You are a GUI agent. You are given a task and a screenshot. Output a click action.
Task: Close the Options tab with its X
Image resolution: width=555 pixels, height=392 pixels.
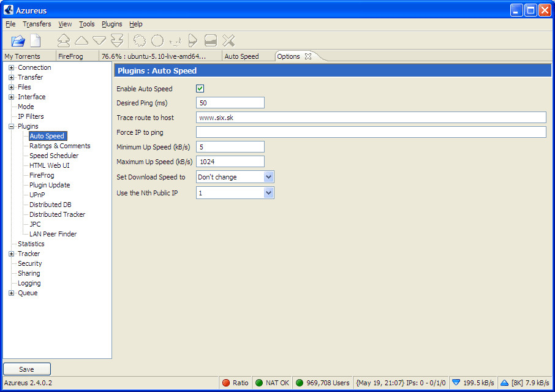tap(308, 56)
